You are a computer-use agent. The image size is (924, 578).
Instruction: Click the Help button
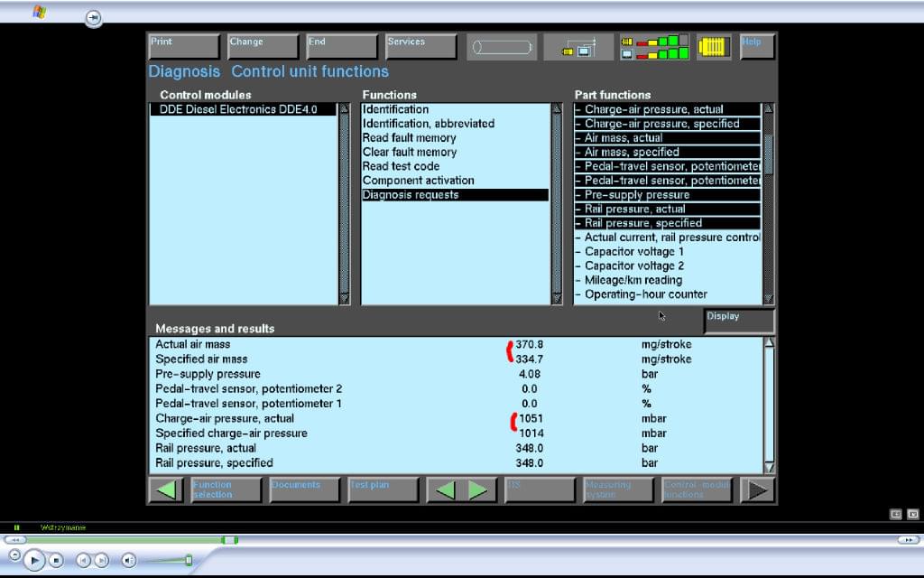[757, 47]
